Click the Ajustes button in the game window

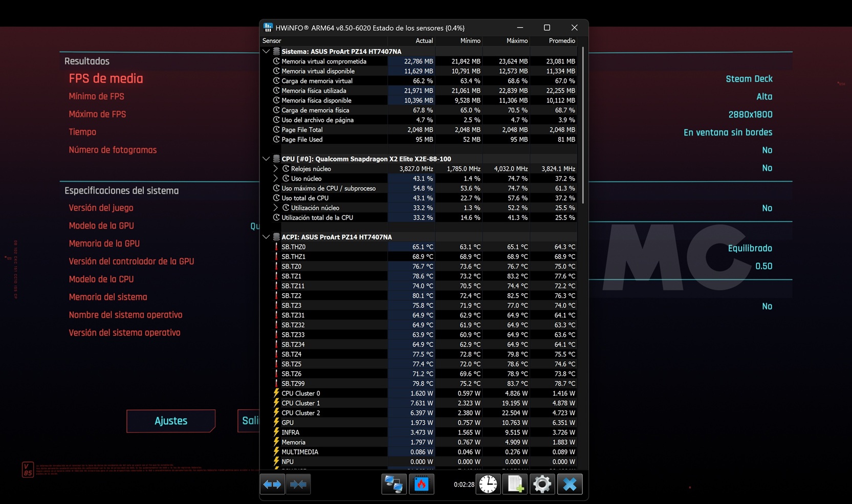pyautogui.click(x=171, y=421)
